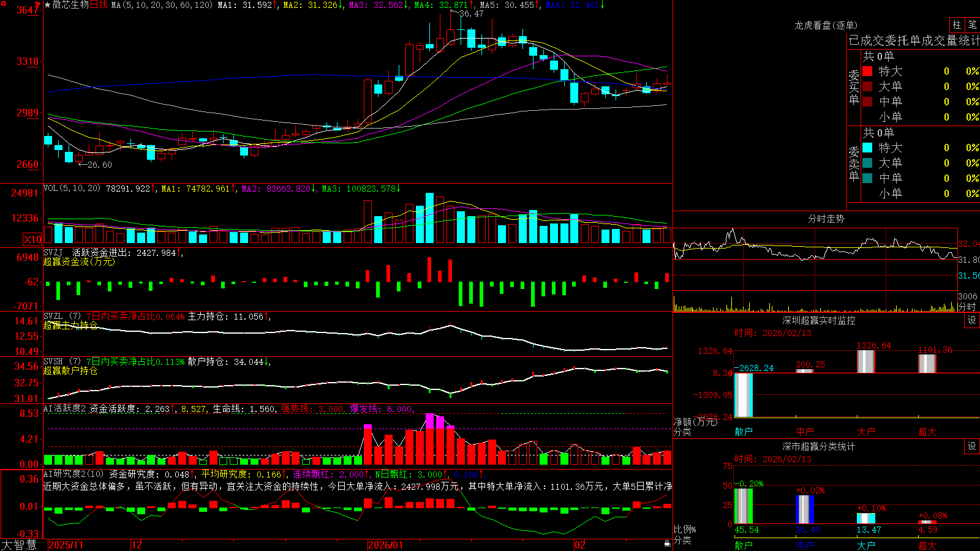Viewport: 980px width, 551px height.
Task: Click the SVSH (7) indicator label
Action: click(x=62, y=362)
